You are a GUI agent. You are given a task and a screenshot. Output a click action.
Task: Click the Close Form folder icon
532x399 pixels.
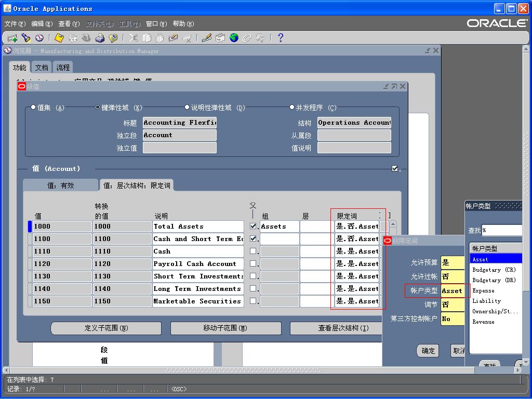coord(113,38)
